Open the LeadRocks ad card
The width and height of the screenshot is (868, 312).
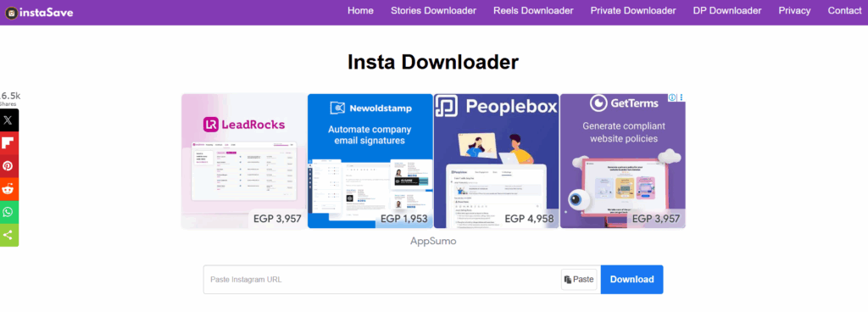pyautogui.click(x=244, y=161)
